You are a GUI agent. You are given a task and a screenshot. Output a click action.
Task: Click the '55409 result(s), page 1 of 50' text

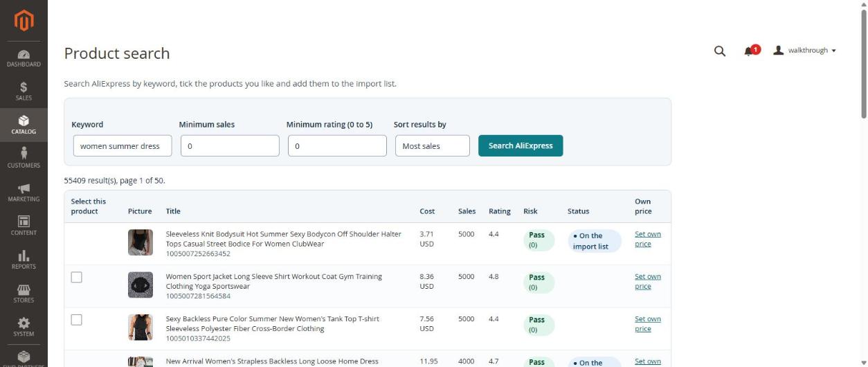pos(114,180)
